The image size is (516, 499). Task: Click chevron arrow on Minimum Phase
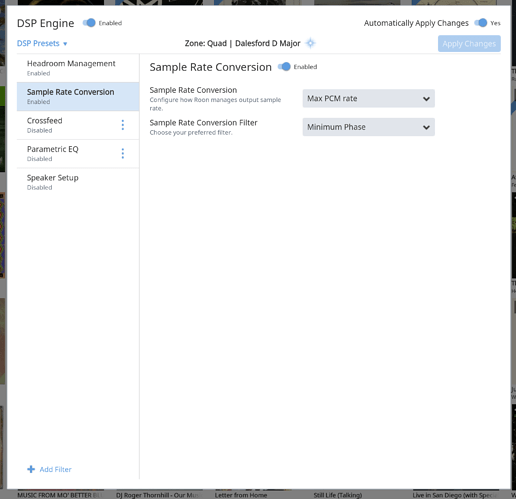click(426, 127)
